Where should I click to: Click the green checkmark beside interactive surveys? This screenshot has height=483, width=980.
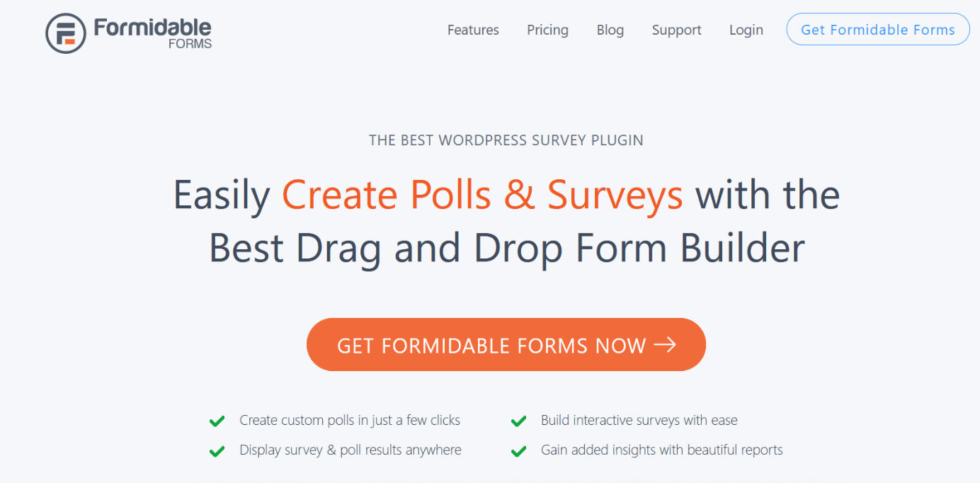click(519, 421)
